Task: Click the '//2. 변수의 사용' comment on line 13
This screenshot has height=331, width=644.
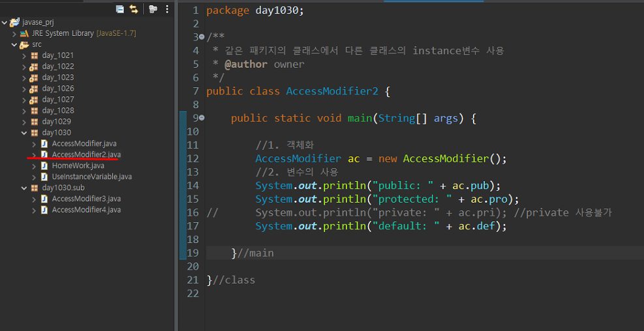Action: coord(296,172)
